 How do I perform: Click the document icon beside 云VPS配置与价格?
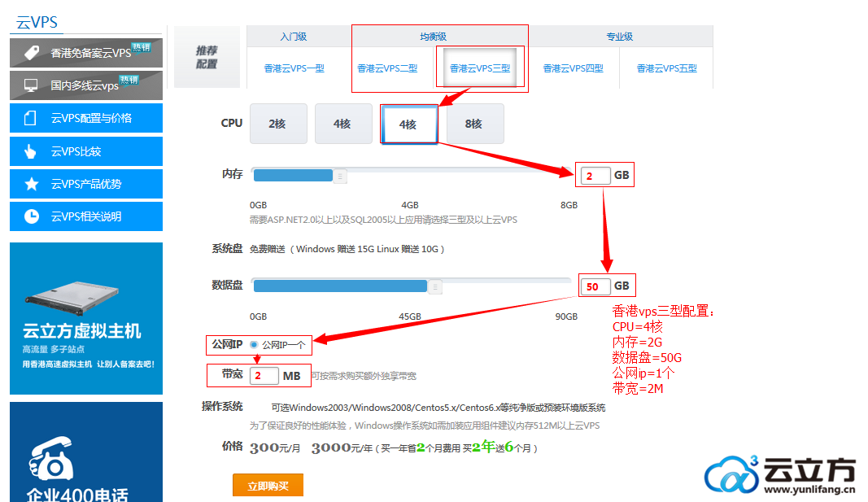pos(30,118)
